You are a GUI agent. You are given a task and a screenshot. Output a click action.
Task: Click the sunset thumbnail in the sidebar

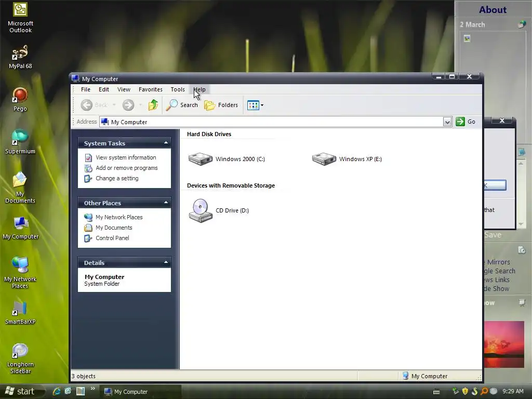(504, 344)
